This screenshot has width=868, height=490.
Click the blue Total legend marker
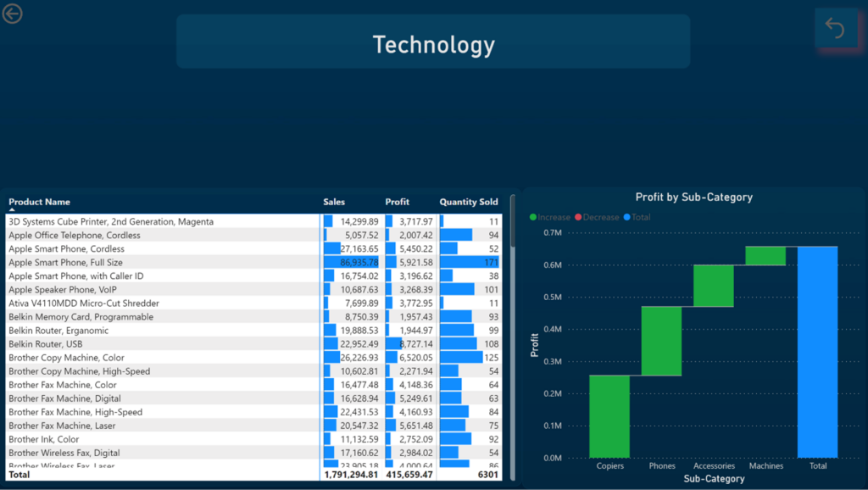pos(627,218)
